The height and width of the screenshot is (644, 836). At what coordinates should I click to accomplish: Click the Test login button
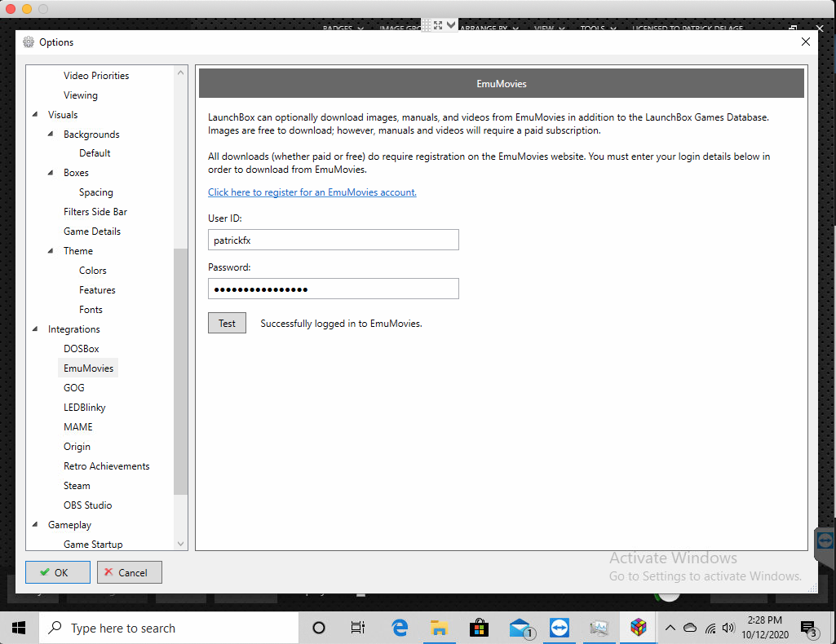(227, 323)
